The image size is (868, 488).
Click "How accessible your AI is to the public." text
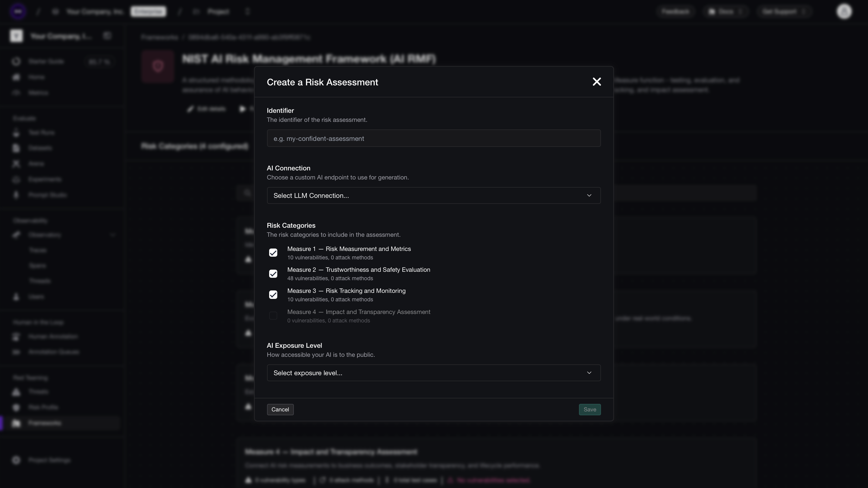321,355
